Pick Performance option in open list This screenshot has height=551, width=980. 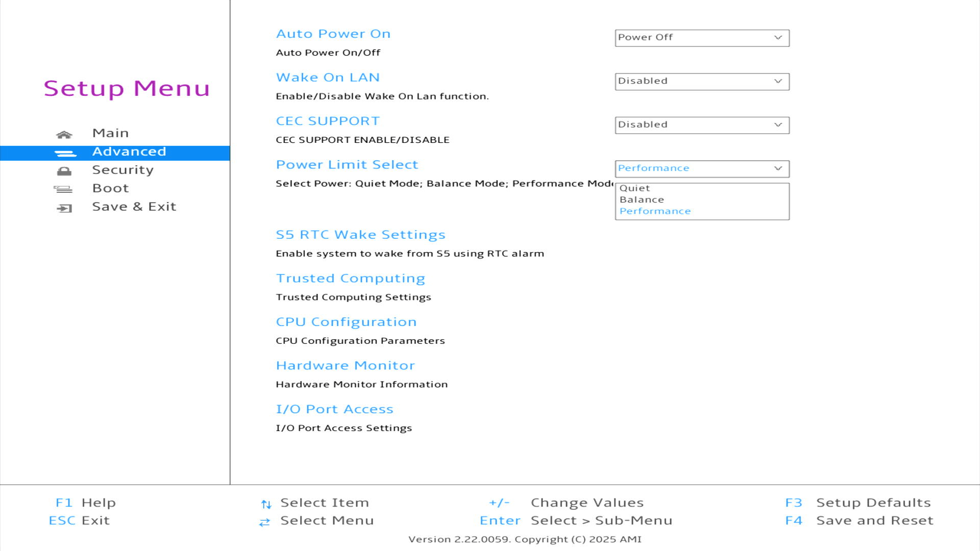coord(655,211)
